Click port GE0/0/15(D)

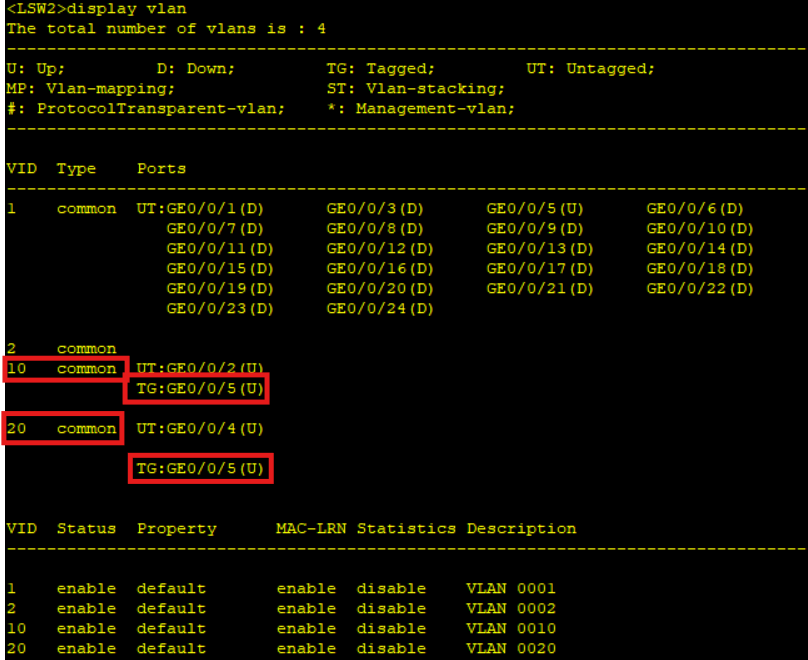coord(220,269)
